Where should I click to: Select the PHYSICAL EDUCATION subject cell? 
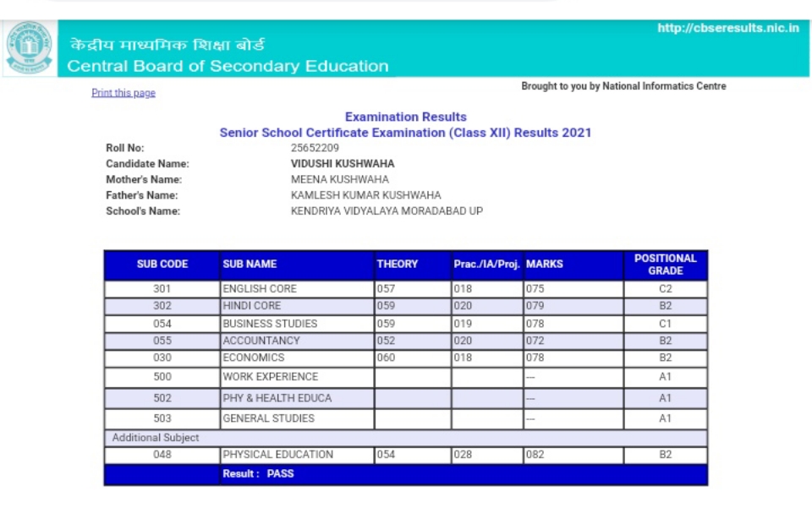(x=297, y=454)
